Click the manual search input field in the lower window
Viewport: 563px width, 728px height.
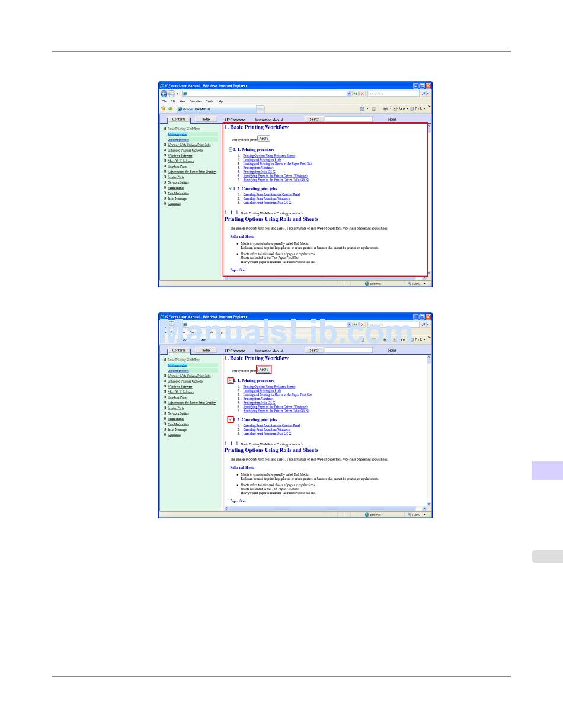click(348, 350)
